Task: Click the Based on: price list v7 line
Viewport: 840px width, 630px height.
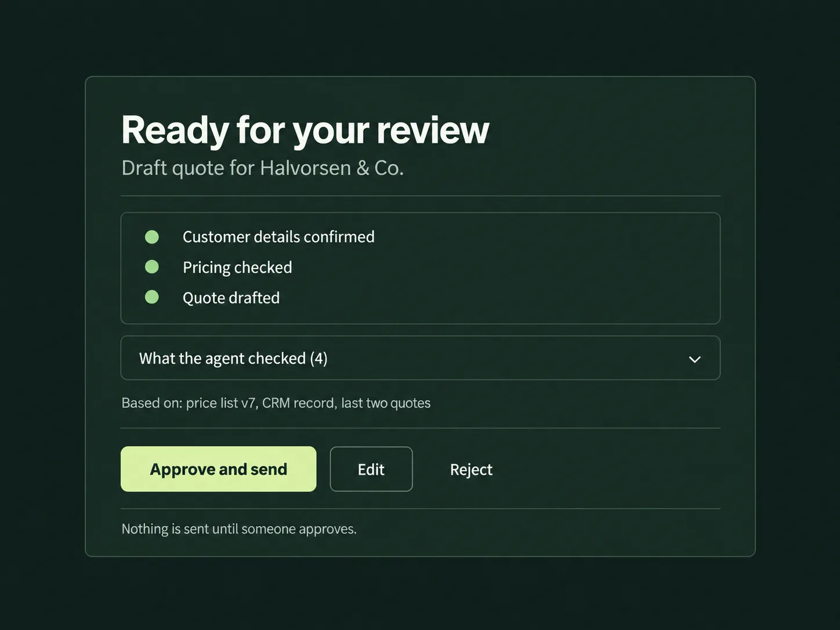Action: click(276, 403)
